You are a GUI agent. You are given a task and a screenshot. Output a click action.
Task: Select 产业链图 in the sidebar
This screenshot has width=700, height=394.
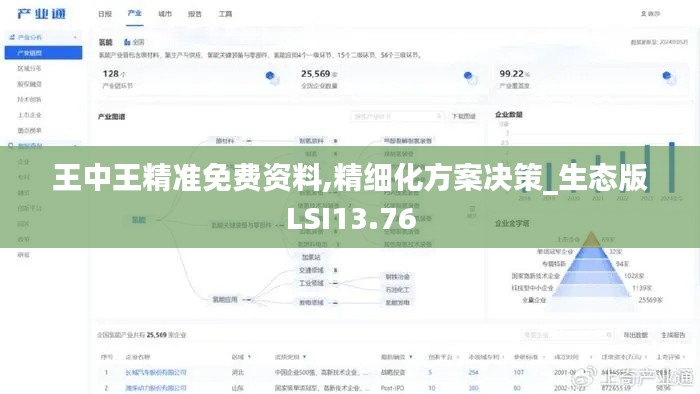point(43,53)
